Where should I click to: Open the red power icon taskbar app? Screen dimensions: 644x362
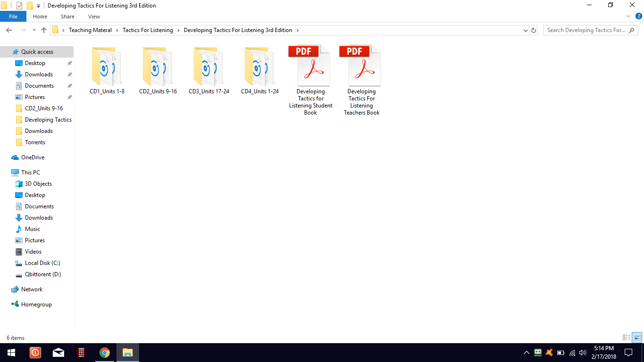pos(35,353)
